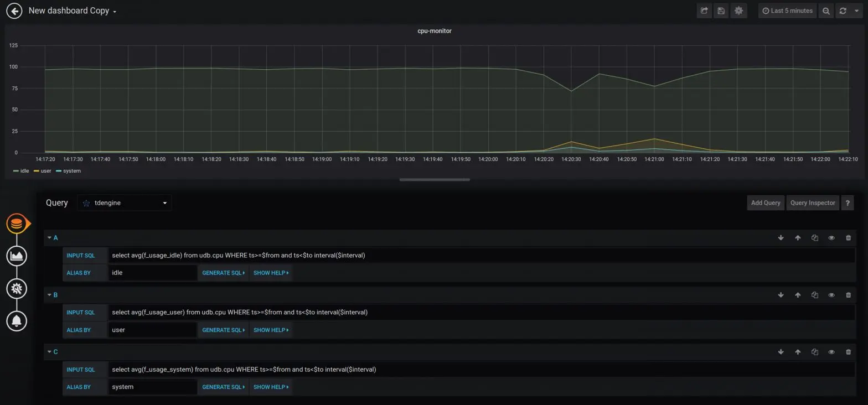Move query C up

798,352
